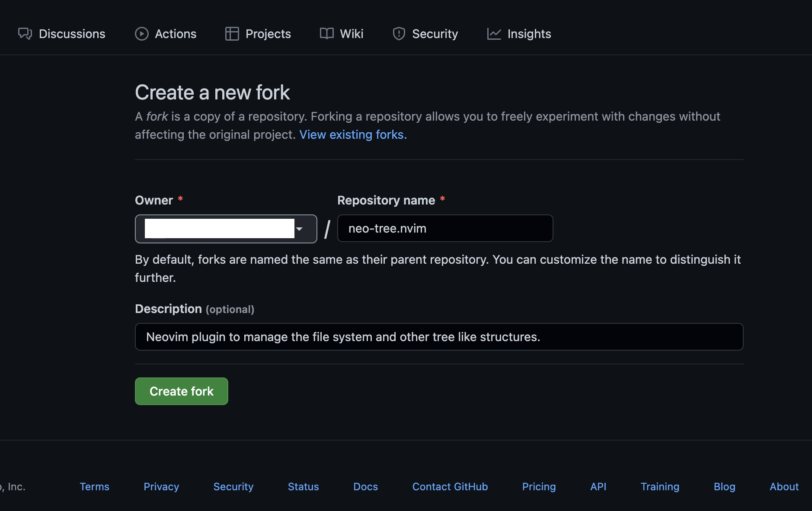Screen dimensions: 812x511
Task: Visit the footer Security link
Action: (x=233, y=487)
